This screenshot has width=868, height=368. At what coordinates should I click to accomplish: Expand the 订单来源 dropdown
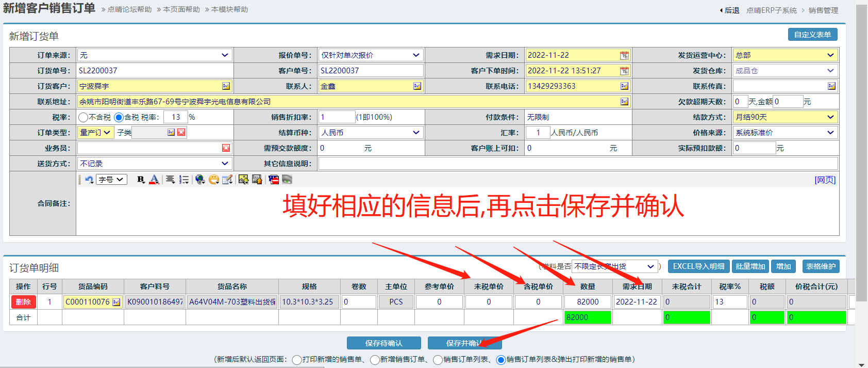click(225, 55)
